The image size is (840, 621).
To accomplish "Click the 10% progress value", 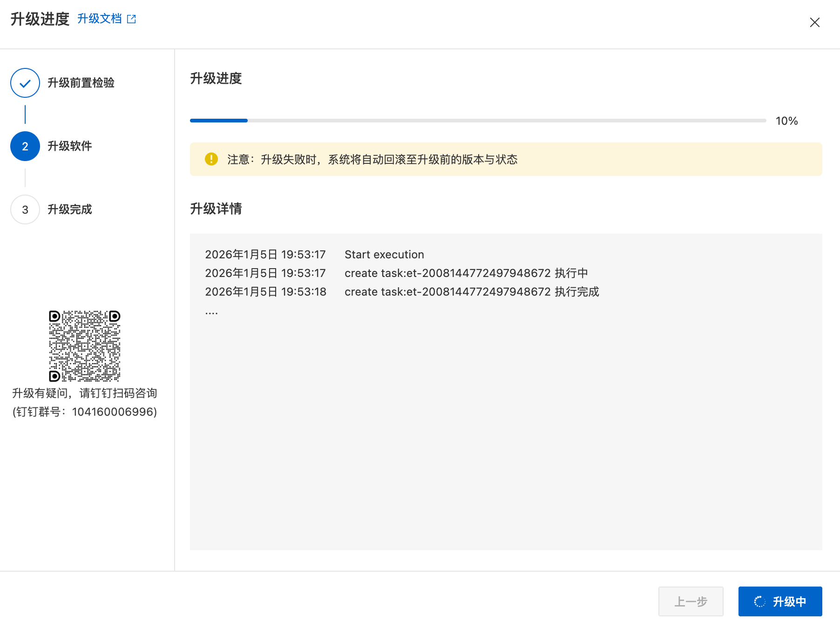I will (786, 121).
